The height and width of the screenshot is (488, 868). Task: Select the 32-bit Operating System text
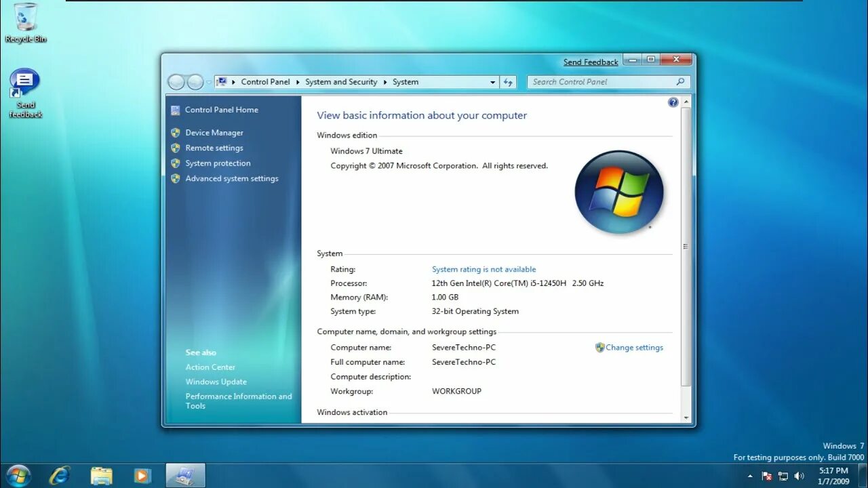pos(475,312)
